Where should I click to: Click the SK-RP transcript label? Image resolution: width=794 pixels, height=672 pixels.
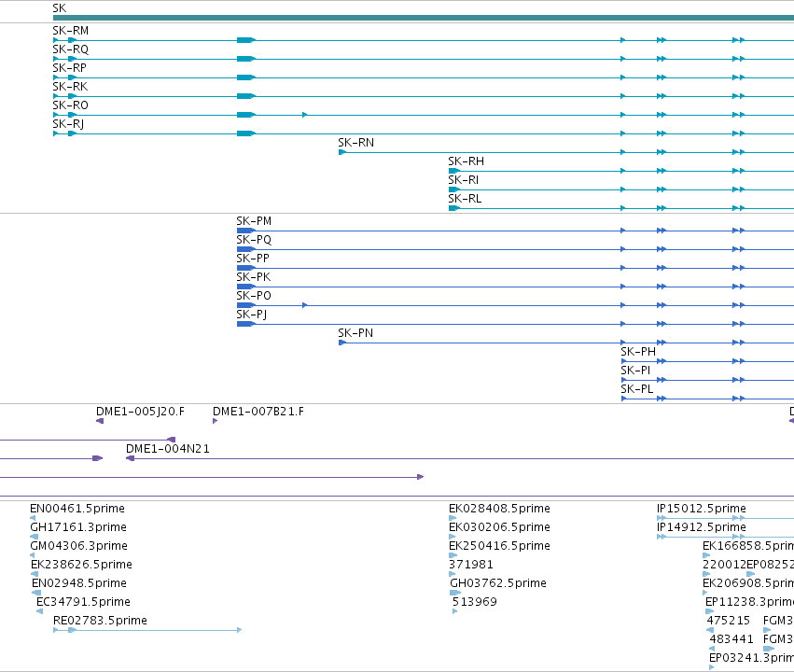pos(69,68)
